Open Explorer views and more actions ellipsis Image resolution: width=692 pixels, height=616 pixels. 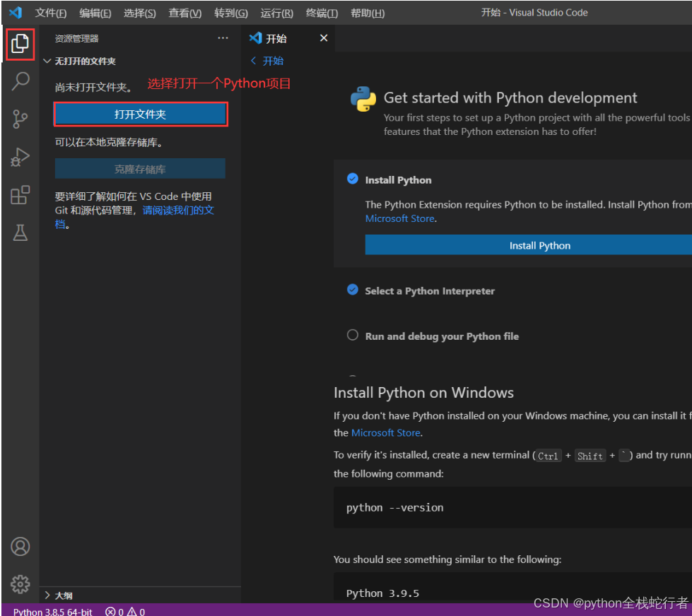[223, 38]
